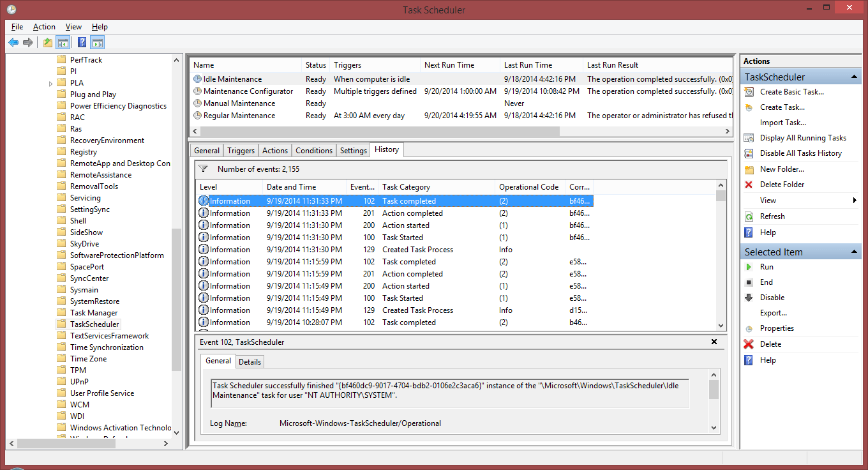Click the filter funnel icon in History

tap(203, 169)
